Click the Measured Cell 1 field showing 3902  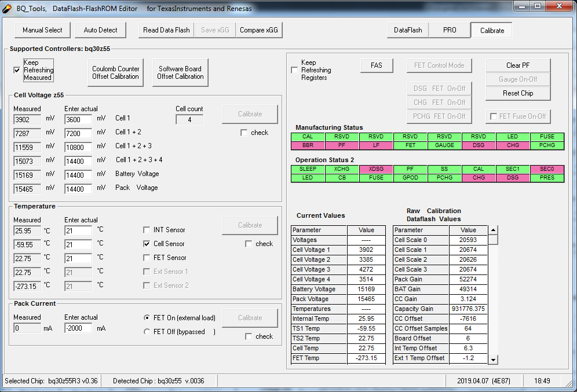(x=27, y=119)
